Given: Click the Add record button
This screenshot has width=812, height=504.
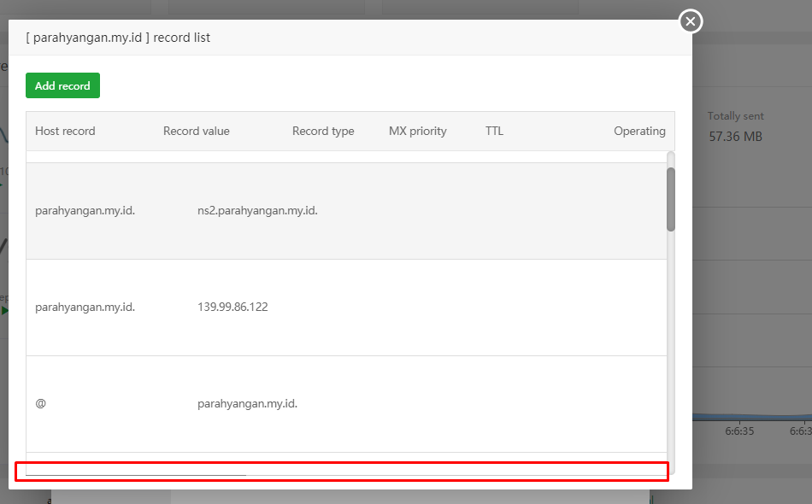Looking at the screenshot, I should pos(62,85).
